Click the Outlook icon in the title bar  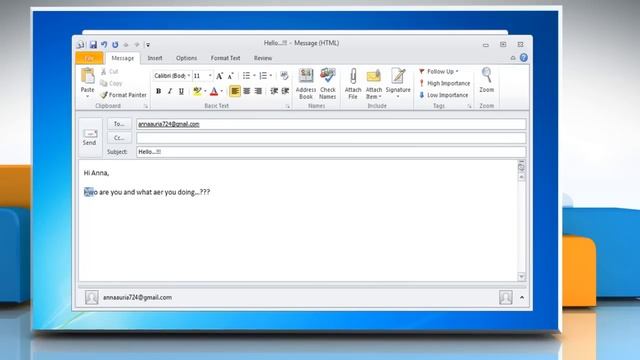pyautogui.click(x=81, y=44)
